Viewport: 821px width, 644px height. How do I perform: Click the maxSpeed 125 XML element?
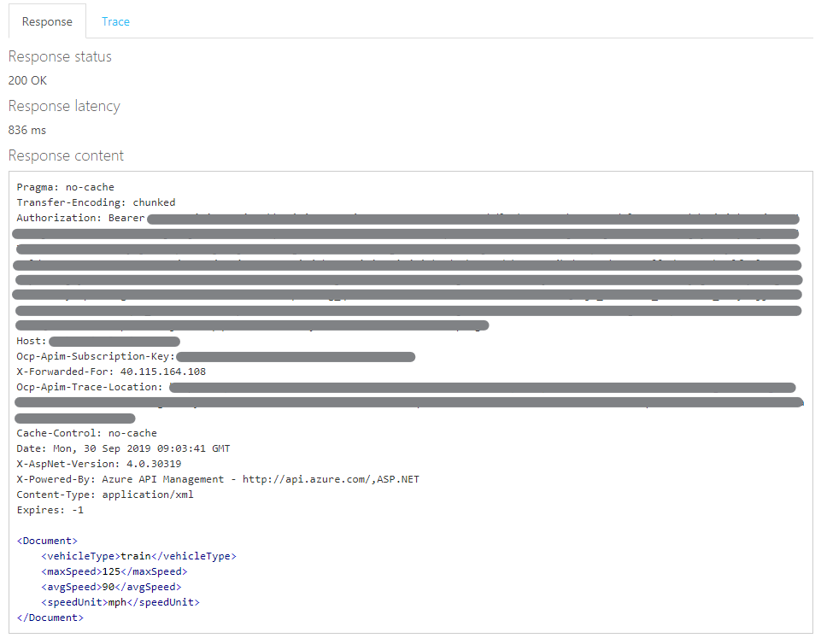click(114, 571)
